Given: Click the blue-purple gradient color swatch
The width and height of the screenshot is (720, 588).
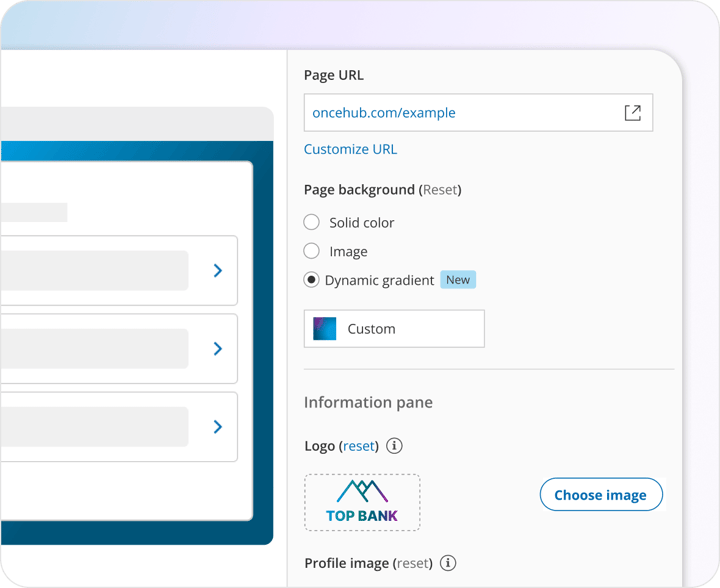Looking at the screenshot, I should tap(325, 329).
